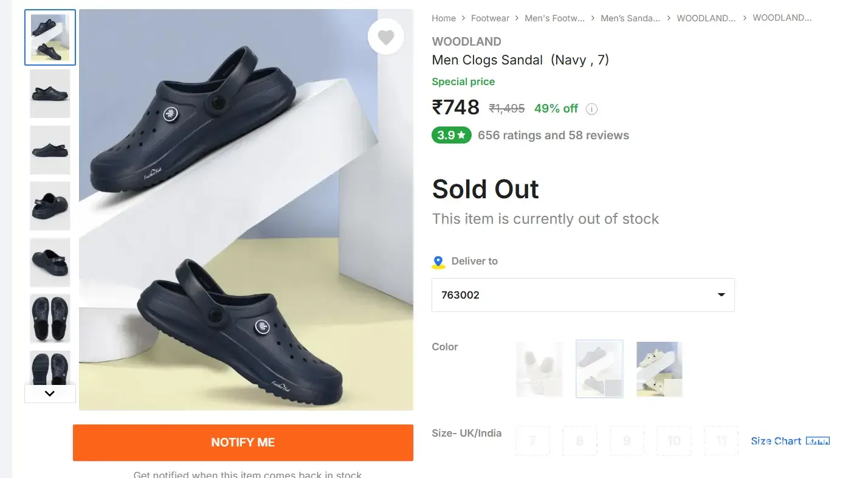Click the star rating 3.9 badge

coord(451,135)
